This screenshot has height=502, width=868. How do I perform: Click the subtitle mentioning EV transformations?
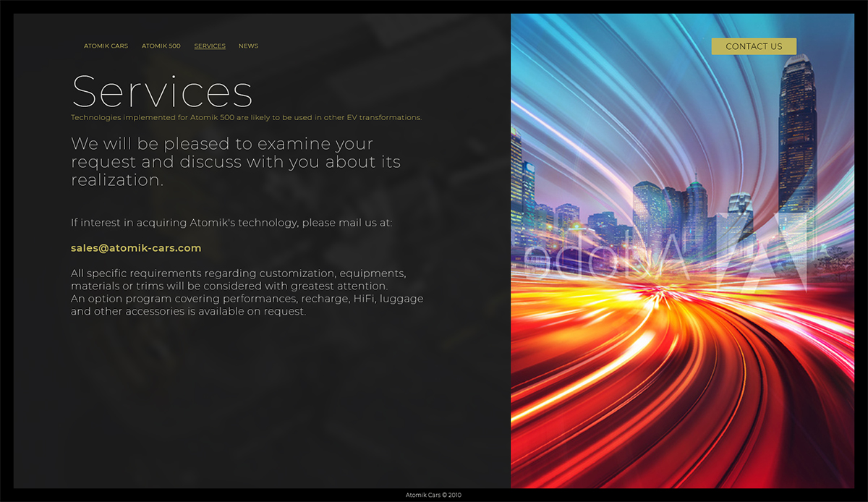(x=246, y=117)
